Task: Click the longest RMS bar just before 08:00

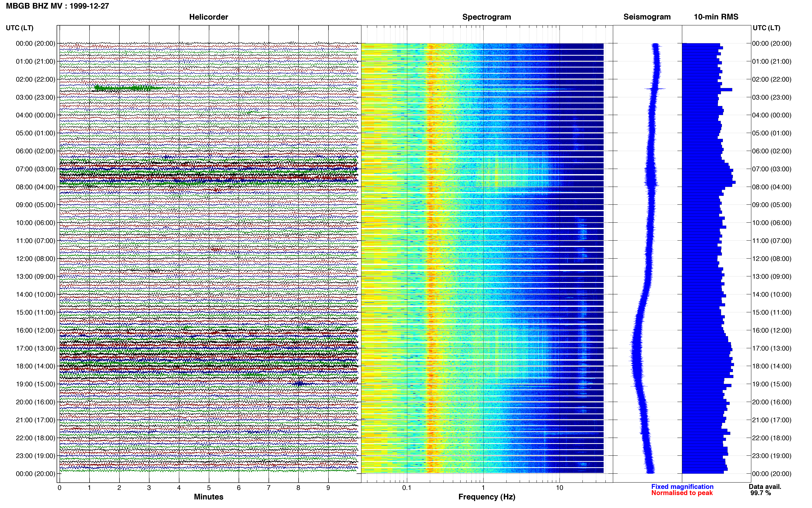Action: click(x=709, y=182)
